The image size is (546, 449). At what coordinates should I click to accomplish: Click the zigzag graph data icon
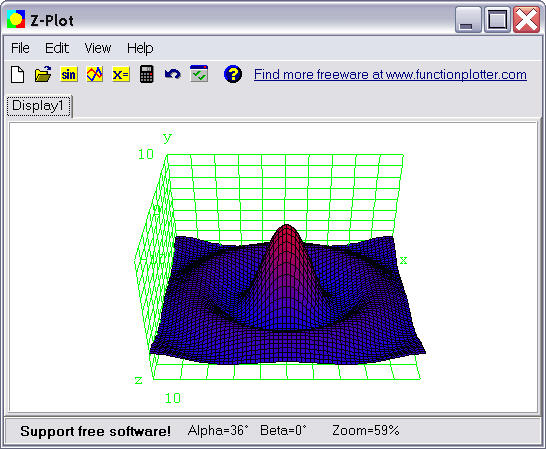tap(95, 74)
